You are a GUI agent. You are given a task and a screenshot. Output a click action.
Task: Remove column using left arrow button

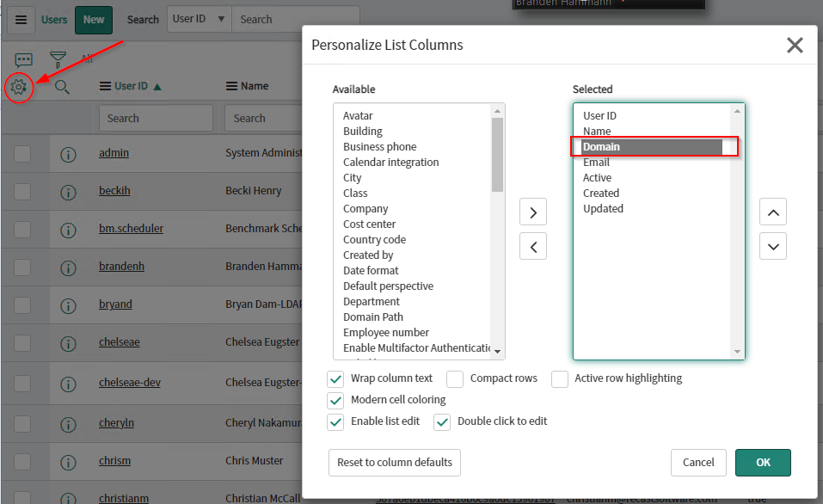533,246
